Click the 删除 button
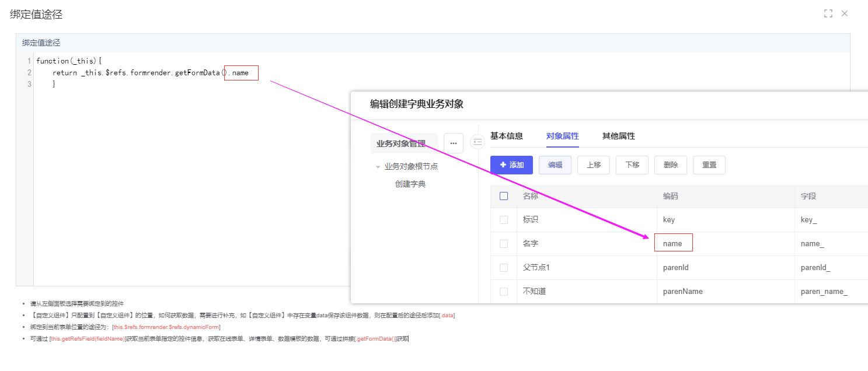This screenshot has height=371, width=868. pos(670,165)
